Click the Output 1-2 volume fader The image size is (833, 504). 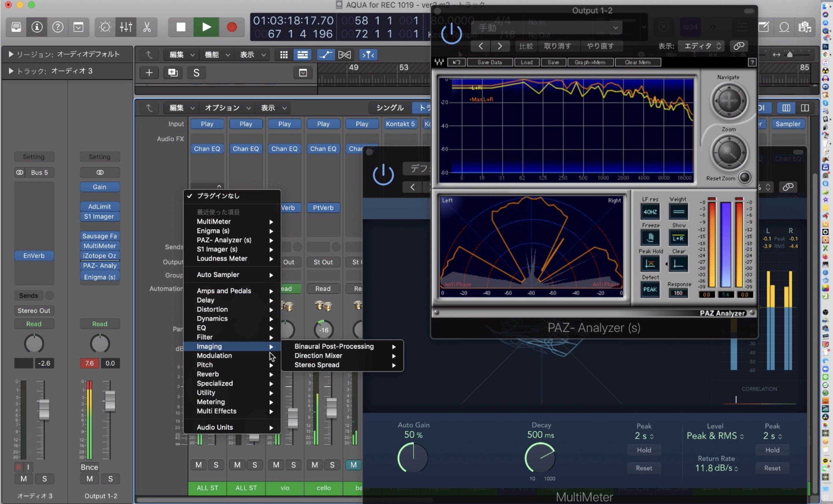[x=110, y=402]
